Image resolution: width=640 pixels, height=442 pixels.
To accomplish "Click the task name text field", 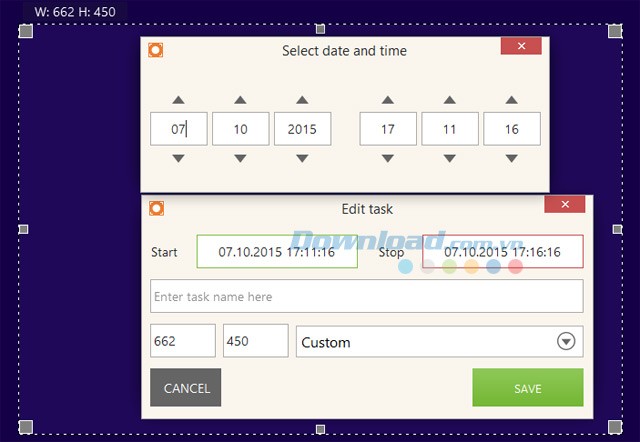I will (x=366, y=296).
